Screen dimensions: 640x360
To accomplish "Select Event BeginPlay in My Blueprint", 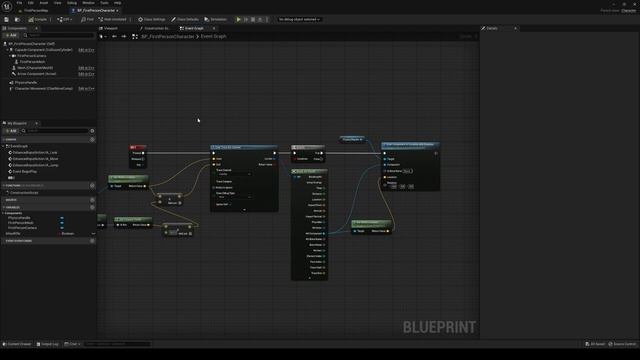I will coord(23,171).
